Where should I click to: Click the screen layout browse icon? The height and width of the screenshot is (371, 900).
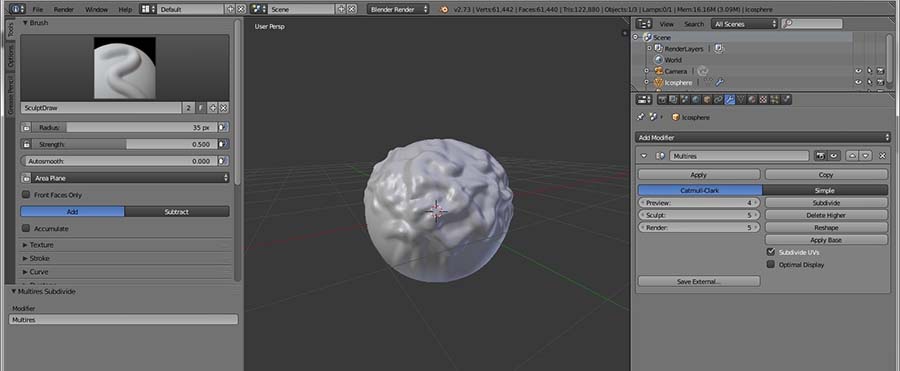[148, 9]
